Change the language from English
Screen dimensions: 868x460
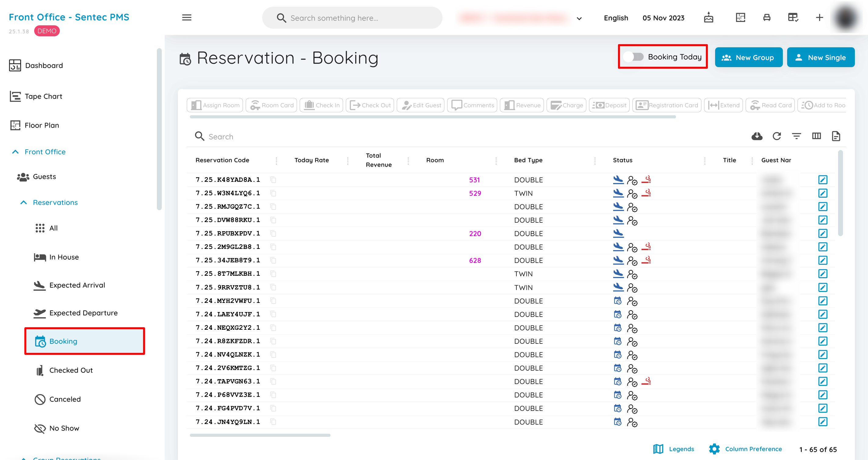coord(616,18)
